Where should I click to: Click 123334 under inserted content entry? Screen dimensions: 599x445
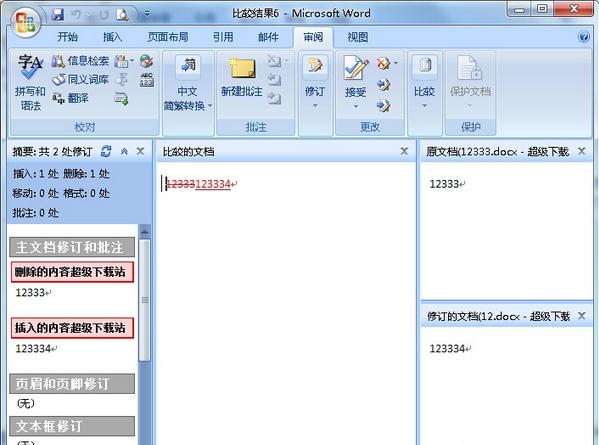click(33, 348)
